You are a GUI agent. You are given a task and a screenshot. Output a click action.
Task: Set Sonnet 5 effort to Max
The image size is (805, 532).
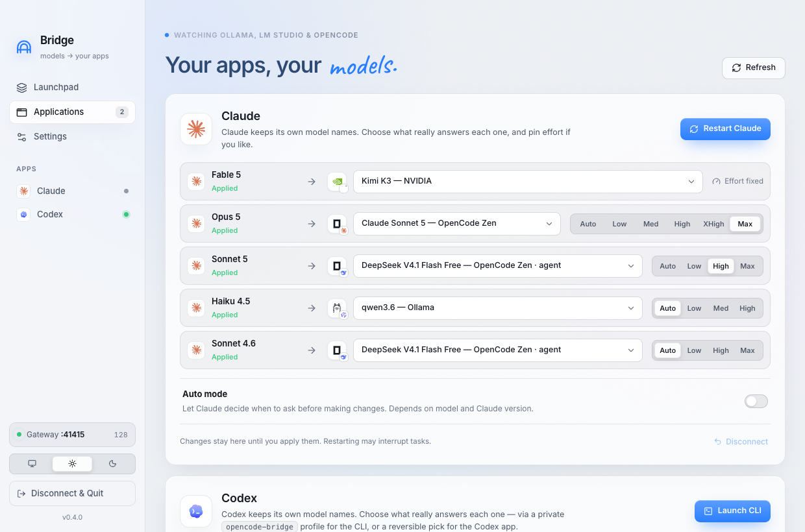tap(747, 266)
